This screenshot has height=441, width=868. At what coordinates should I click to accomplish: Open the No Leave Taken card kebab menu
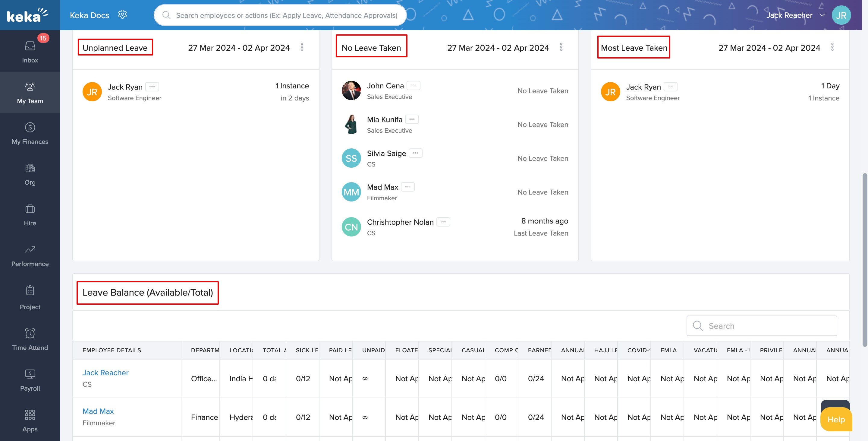(561, 47)
